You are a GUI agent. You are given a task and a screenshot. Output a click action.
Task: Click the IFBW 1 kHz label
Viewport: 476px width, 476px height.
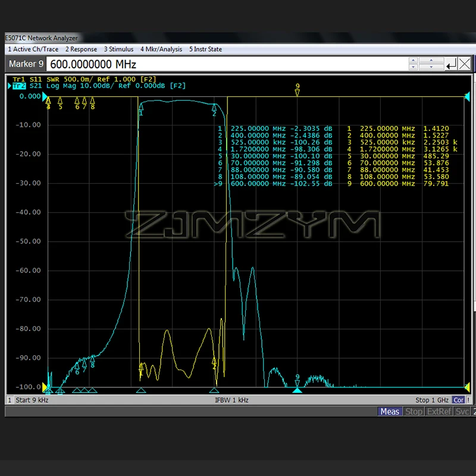tap(231, 400)
